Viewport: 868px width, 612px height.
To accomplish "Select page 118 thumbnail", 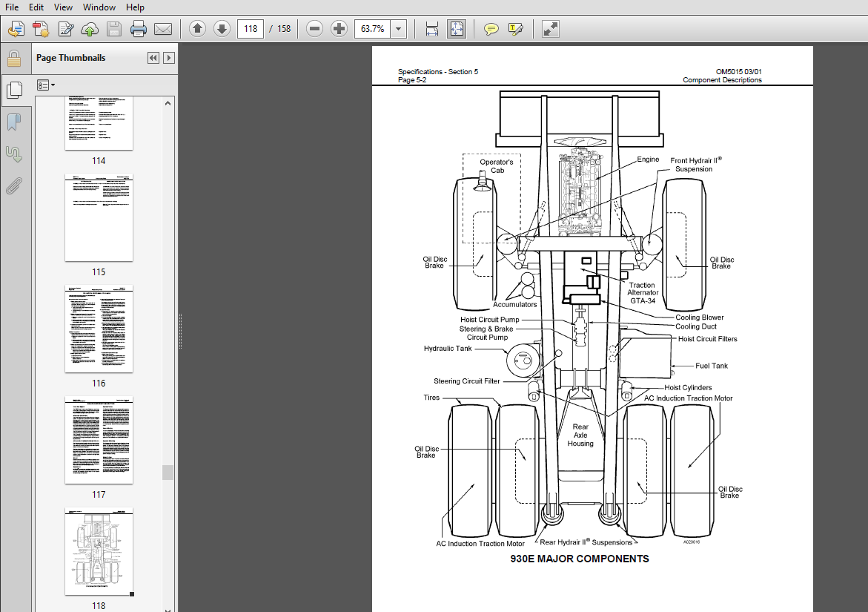I will [99, 552].
